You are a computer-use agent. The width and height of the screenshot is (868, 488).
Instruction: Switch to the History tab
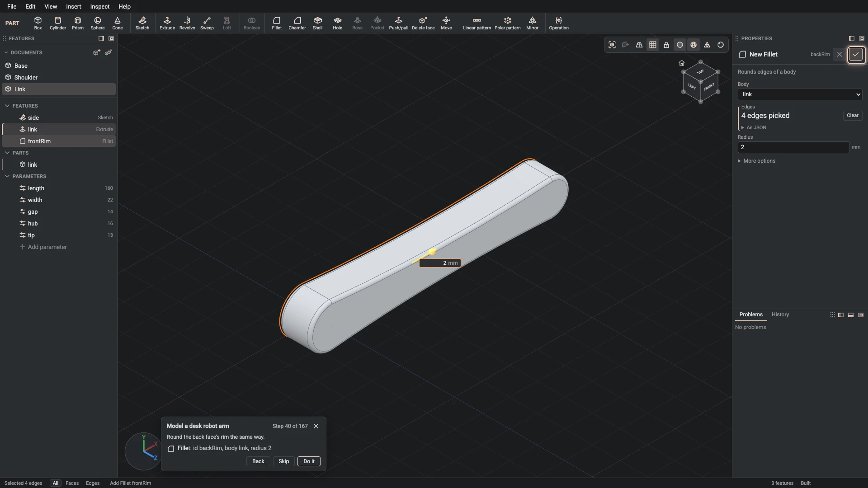(x=780, y=314)
